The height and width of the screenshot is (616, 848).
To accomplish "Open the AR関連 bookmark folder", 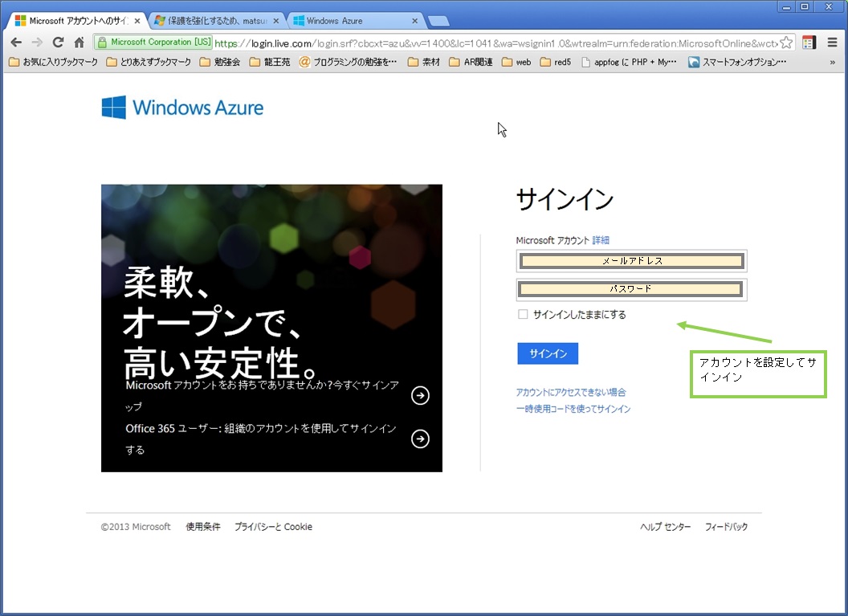I will pos(471,62).
